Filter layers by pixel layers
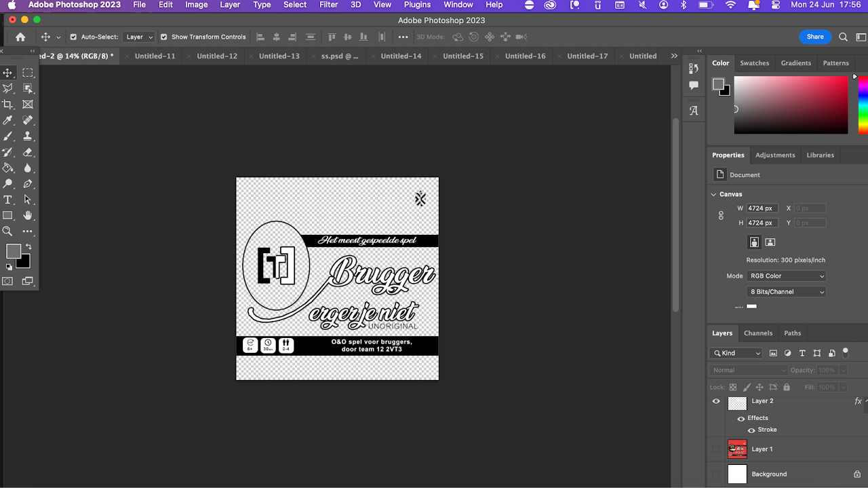The image size is (868, 488). pyautogui.click(x=773, y=353)
